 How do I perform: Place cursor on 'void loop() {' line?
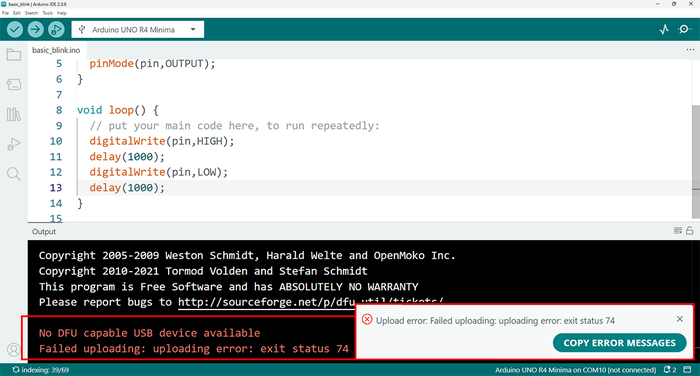pyautogui.click(x=118, y=110)
